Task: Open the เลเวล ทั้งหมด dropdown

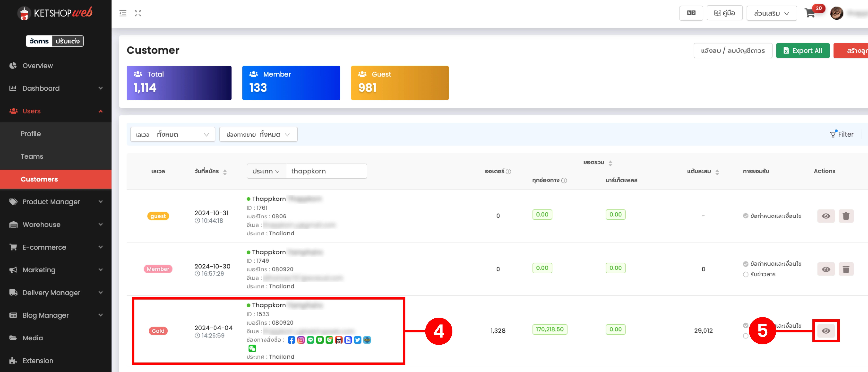Action: pos(173,134)
